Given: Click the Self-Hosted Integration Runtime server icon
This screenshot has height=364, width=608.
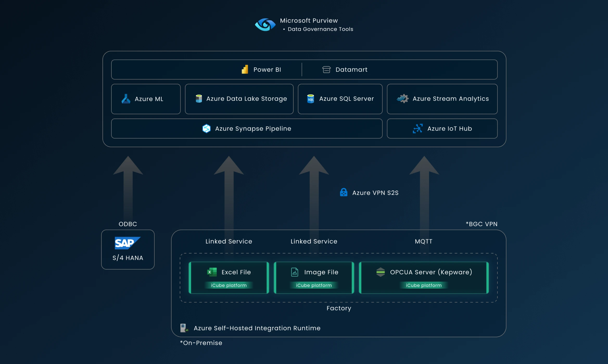Looking at the screenshot, I should coord(184,328).
